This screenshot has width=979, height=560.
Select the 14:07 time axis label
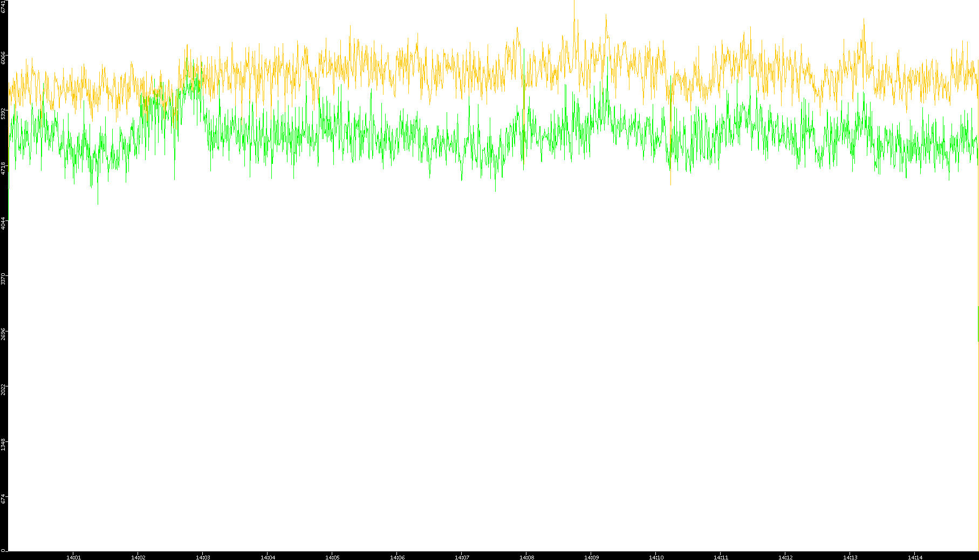pyautogui.click(x=462, y=557)
